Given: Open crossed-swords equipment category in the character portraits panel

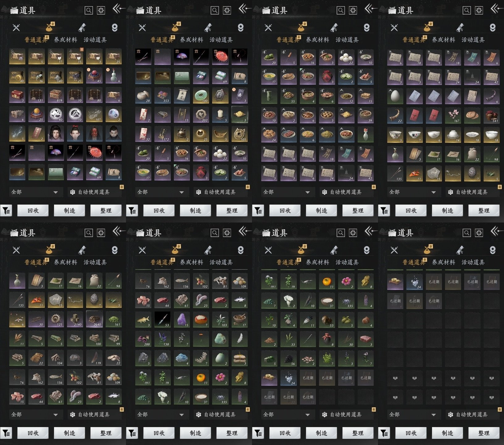Looking at the screenshot, I should click(16, 28).
